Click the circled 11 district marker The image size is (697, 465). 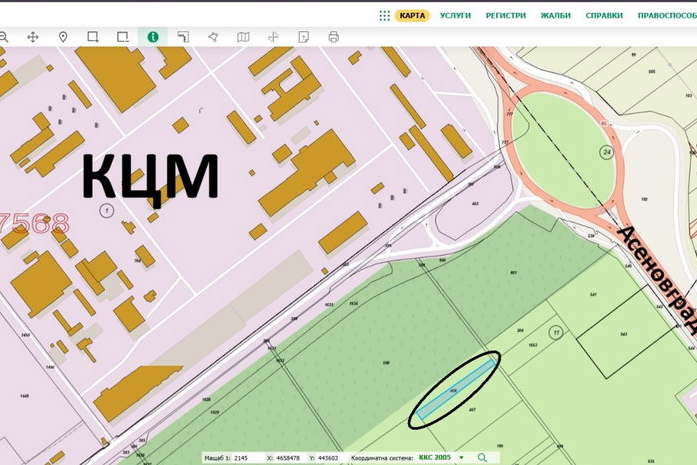coord(556,333)
